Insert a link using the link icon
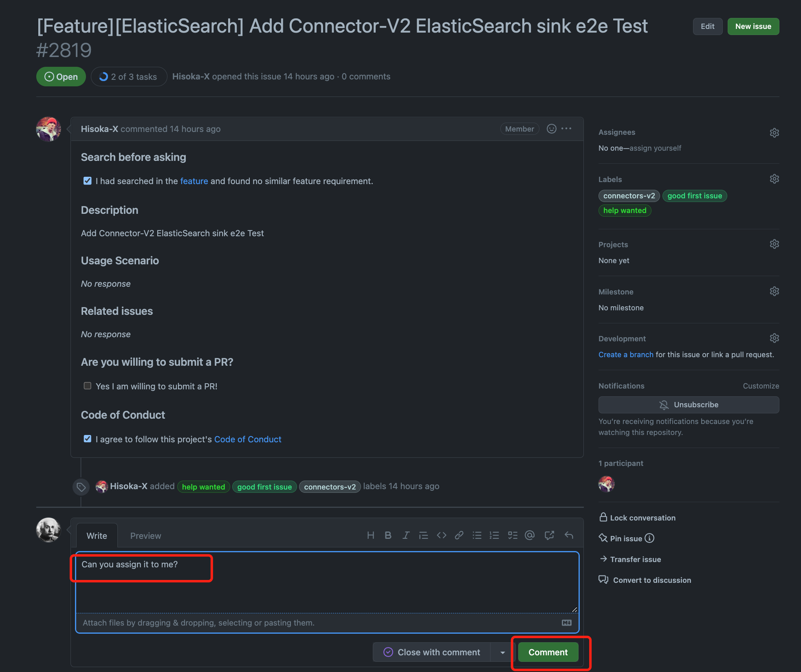This screenshot has height=672, width=801. point(459,535)
